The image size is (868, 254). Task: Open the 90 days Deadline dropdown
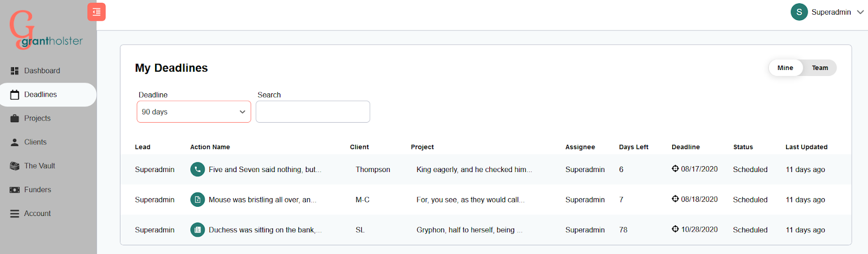click(194, 112)
